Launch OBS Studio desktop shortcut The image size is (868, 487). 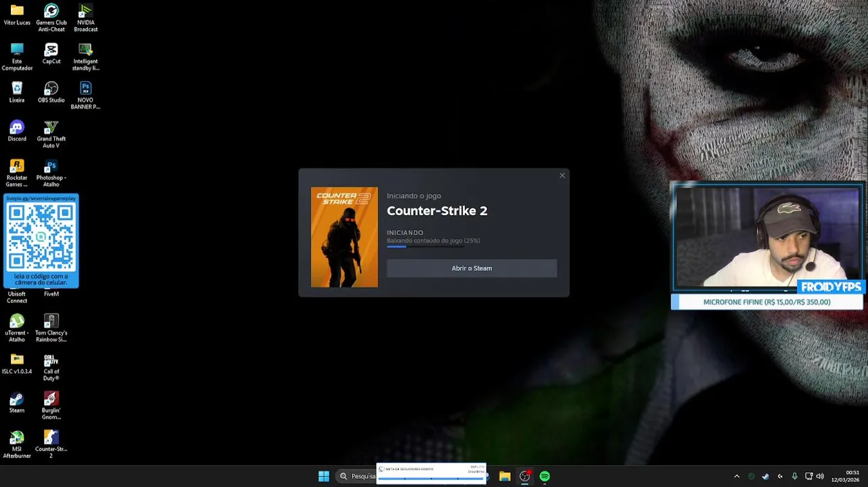[x=51, y=92]
